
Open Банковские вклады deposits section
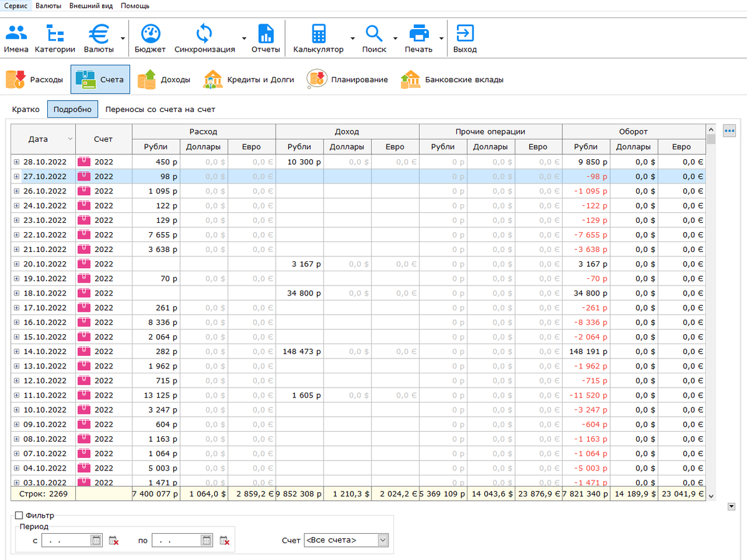click(452, 80)
